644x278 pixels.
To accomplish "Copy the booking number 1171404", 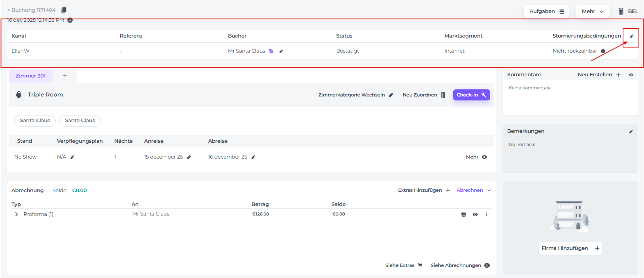I will point(64,10).
